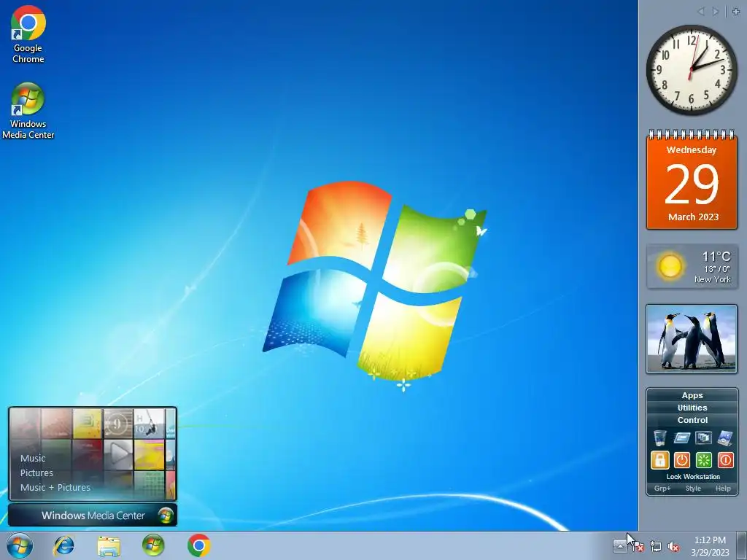The height and width of the screenshot is (560, 747).
Task: Click the add gadgets plus button on the sidebar
Action: pos(736,12)
